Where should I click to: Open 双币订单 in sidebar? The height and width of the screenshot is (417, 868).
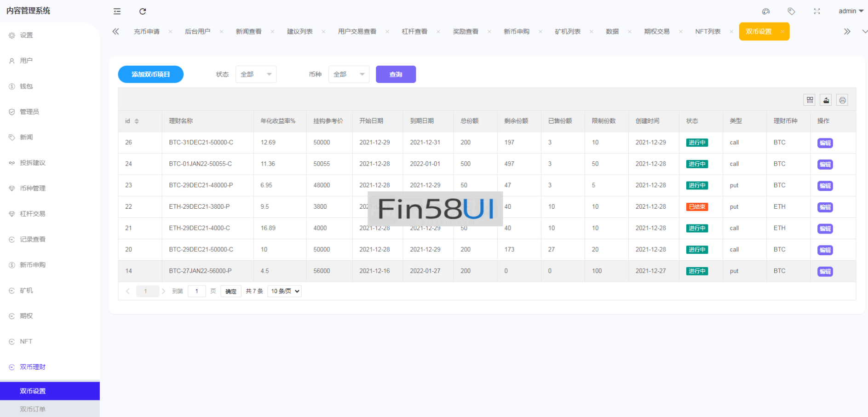point(33,409)
